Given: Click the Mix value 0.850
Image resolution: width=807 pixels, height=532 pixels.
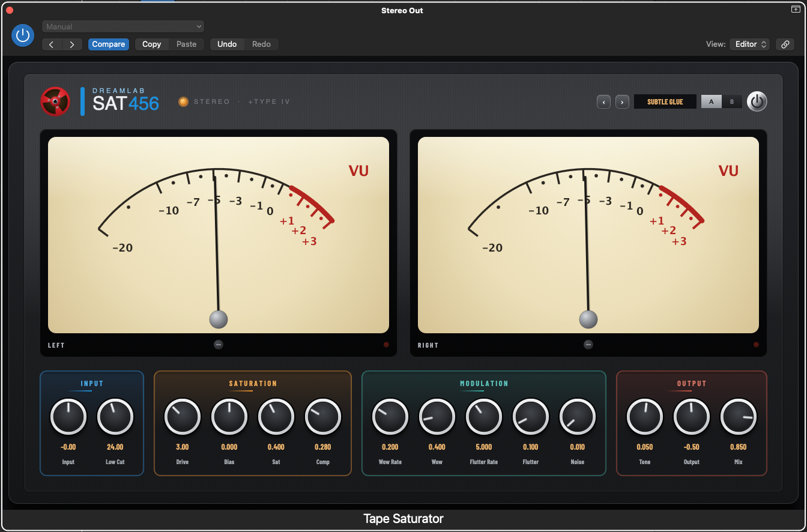Looking at the screenshot, I should point(739,447).
